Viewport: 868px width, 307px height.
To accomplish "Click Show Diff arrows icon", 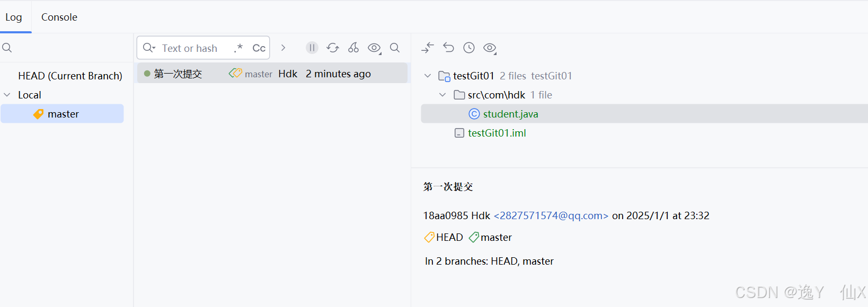I will click(428, 48).
